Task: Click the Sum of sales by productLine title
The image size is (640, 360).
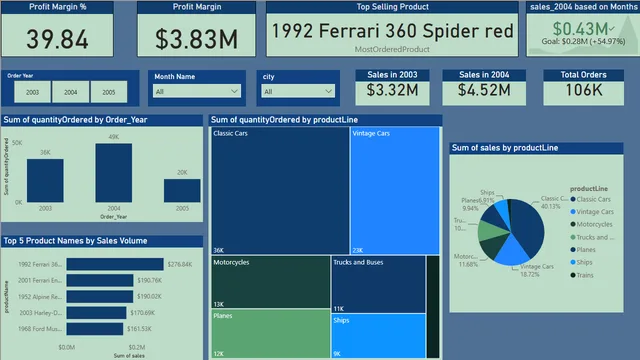Action: [505, 148]
